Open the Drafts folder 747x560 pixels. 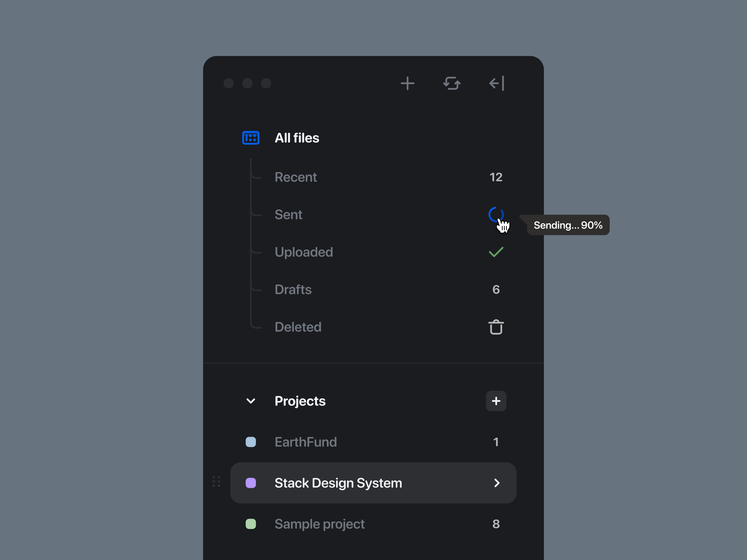coord(293,290)
